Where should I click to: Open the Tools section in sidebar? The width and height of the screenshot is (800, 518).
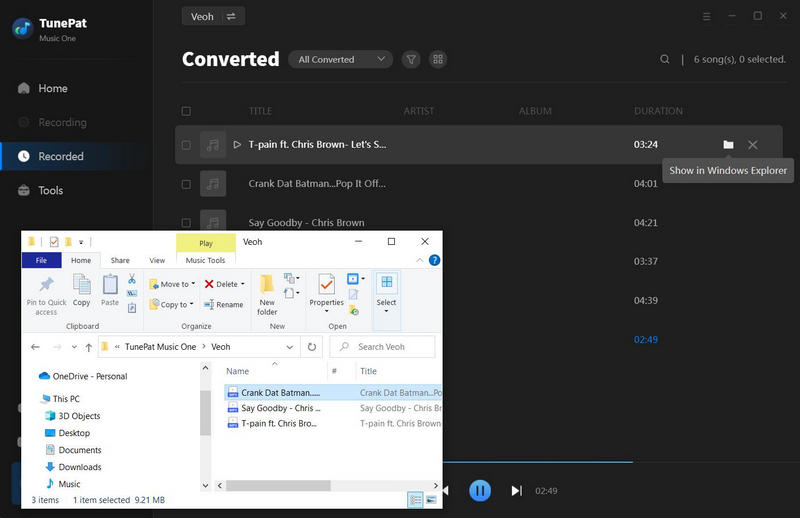[x=50, y=190]
